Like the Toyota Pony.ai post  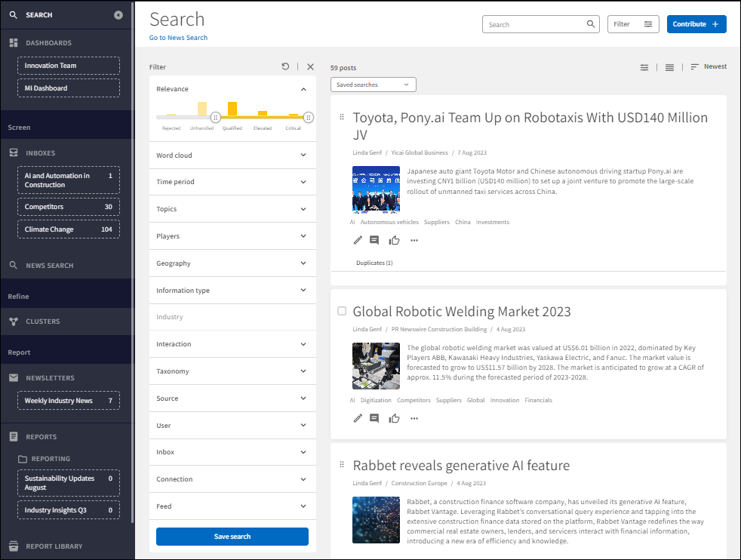pos(394,241)
